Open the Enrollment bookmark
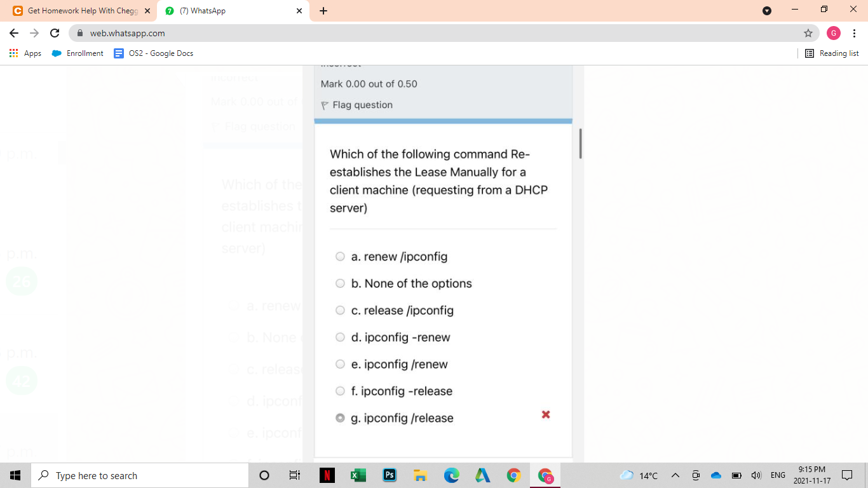This screenshot has height=488, width=868. click(x=78, y=53)
